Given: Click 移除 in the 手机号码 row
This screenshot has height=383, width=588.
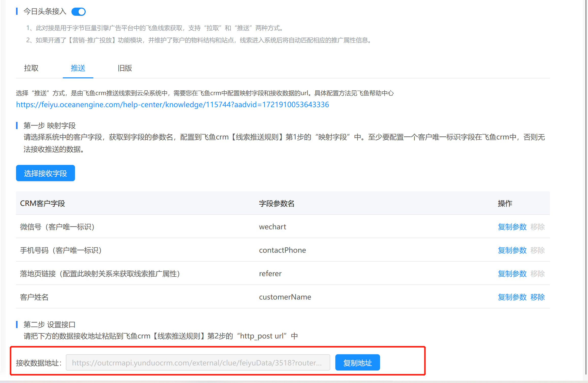Looking at the screenshot, I should point(537,250).
